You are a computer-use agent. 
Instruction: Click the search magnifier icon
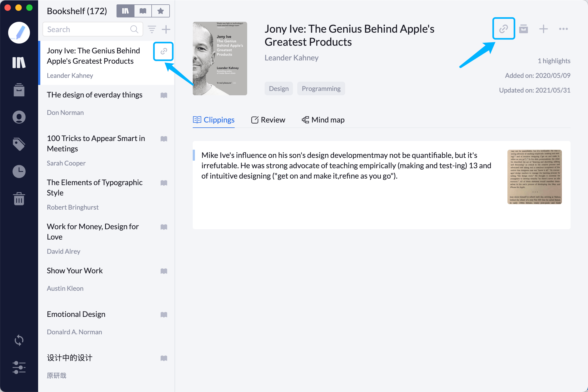click(134, 29)
